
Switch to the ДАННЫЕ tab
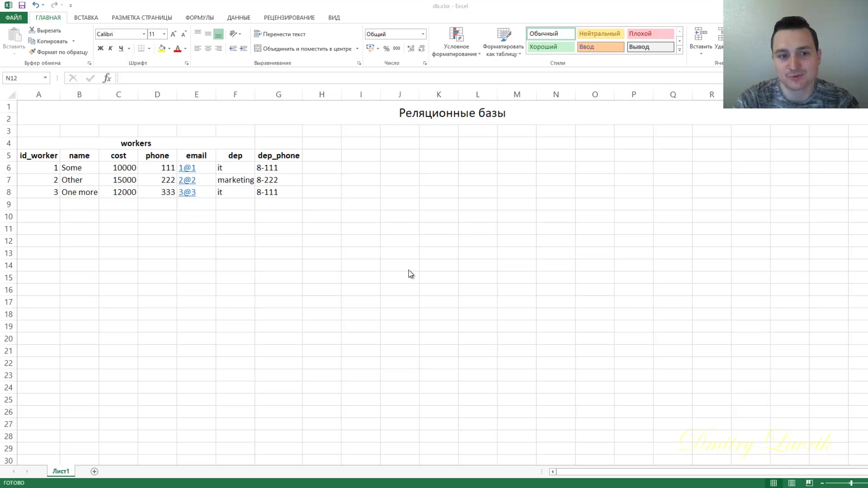pyautogui.click(x=239, y=18)
